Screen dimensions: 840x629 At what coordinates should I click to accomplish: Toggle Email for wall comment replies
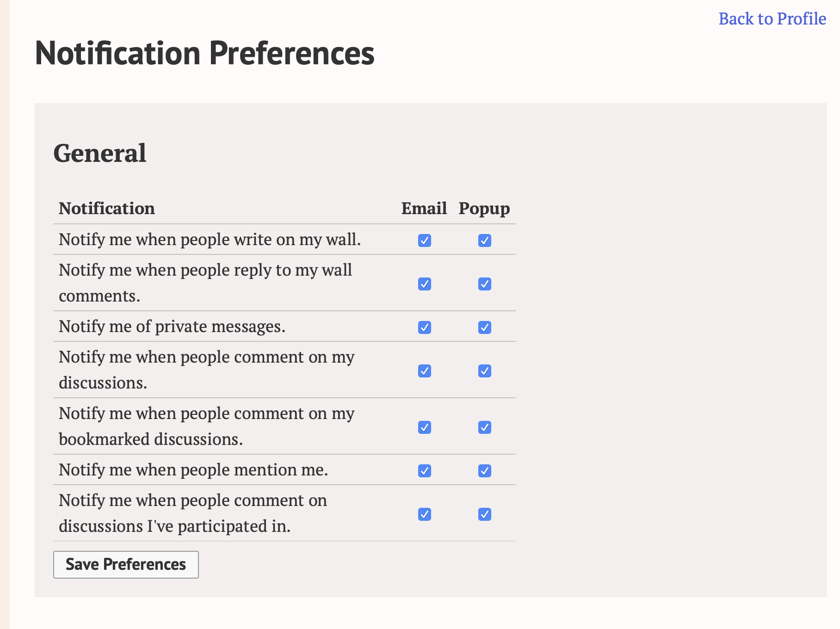click(x=425, y=284)
